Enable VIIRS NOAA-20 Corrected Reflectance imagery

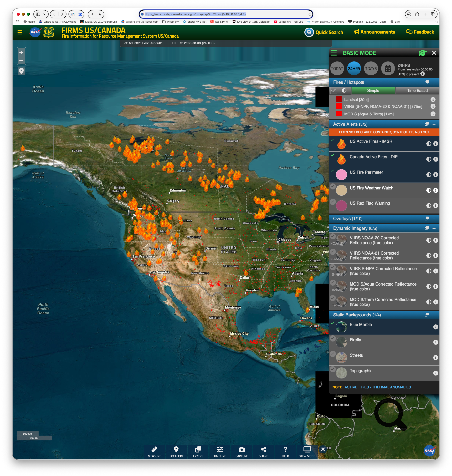coord(332,236)
